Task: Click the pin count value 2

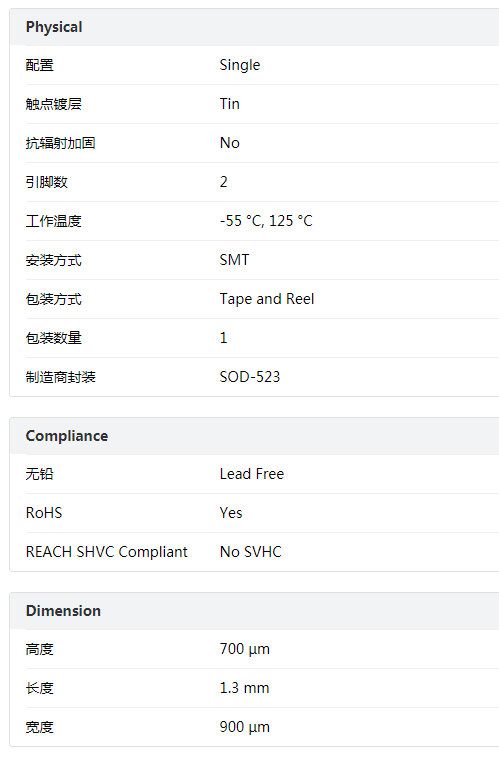Action: coord(223,182)
